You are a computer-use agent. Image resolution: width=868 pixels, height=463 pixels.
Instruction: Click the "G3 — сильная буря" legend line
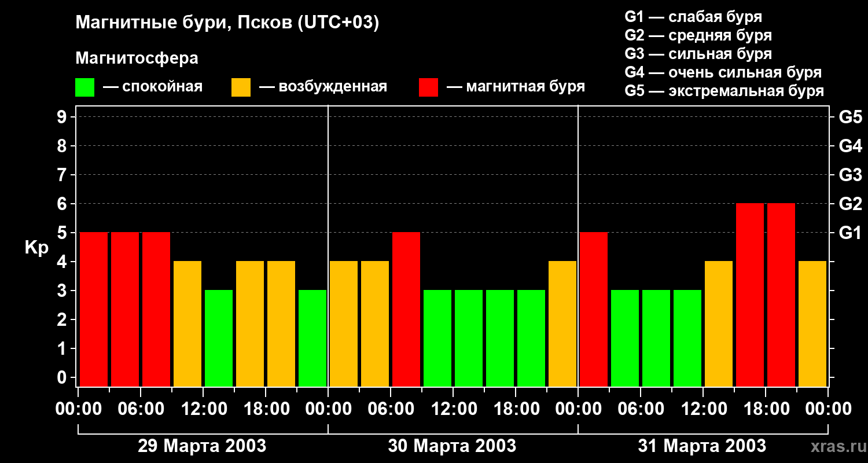click(698, 54)
